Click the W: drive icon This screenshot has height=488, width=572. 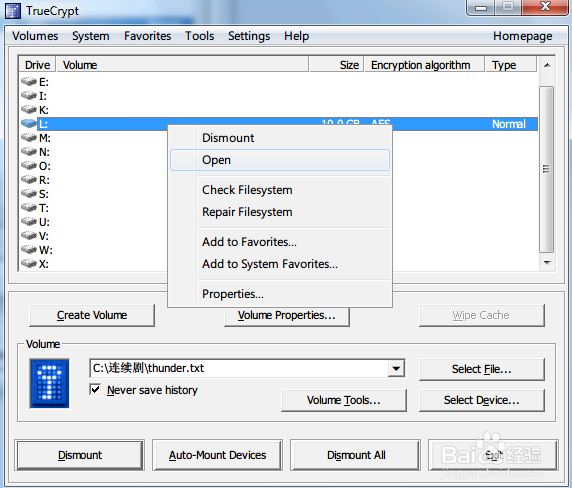pos(29,249)
